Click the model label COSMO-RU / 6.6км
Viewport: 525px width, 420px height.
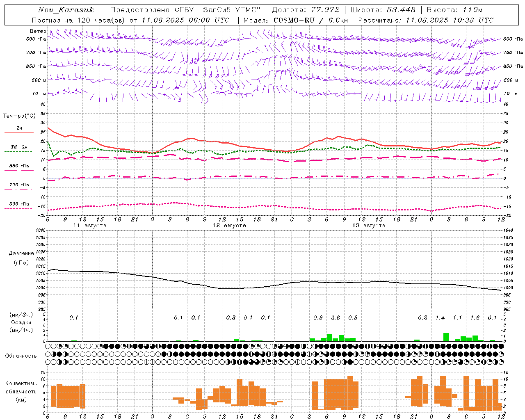pos(310,20)
